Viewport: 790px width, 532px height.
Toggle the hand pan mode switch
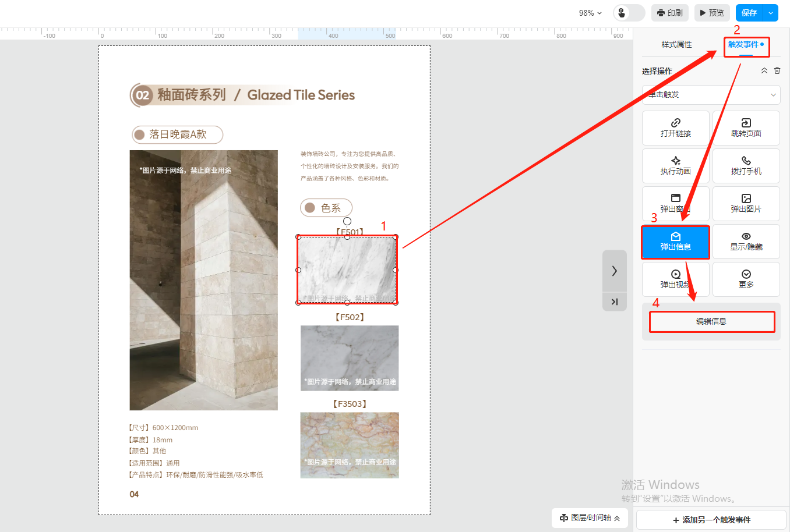(x=628, y=13)
